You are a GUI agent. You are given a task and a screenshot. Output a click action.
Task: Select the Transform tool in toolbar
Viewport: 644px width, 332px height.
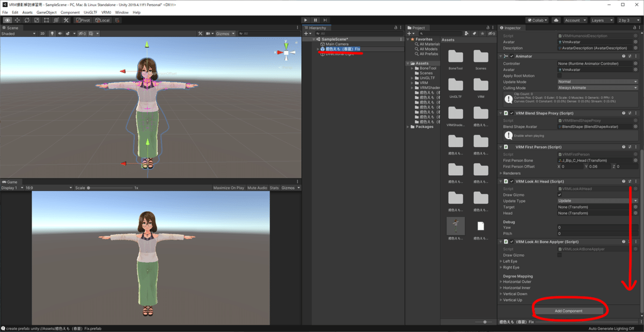[x=56, y=20]
